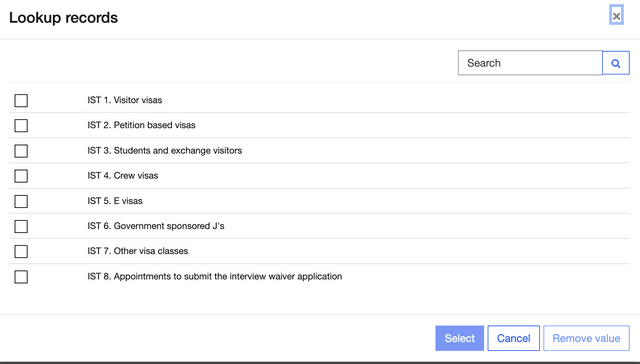
Task: Check the IST 1. Visitor visas checkbox
Action: click(21, 100)
